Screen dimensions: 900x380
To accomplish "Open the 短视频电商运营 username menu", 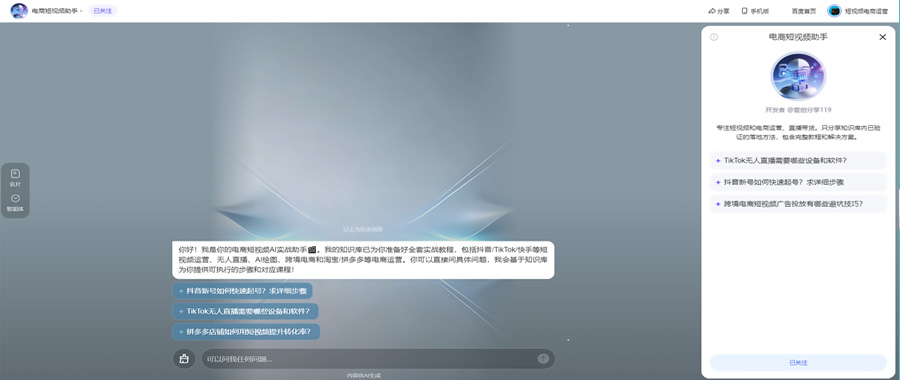I will 866,11.
